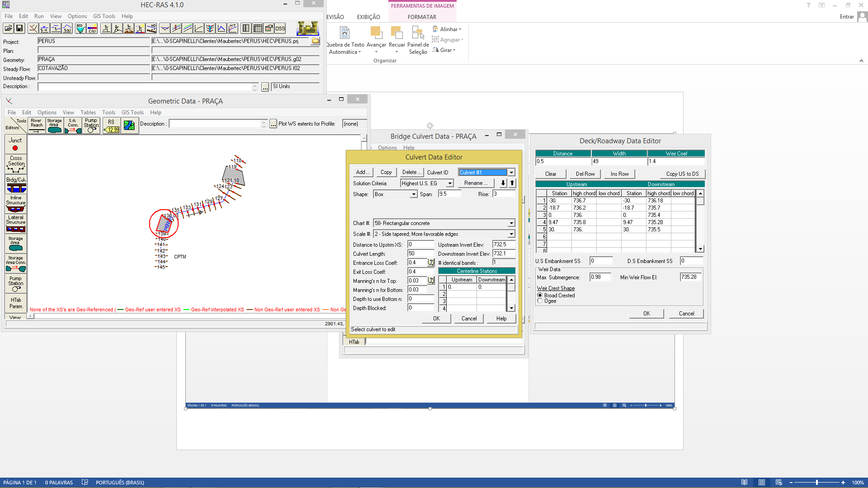Image resolution: width=868 pixels, height=488 pixels.
Task: Select the Broad Crested weir shape
Action: pos(540,295)
